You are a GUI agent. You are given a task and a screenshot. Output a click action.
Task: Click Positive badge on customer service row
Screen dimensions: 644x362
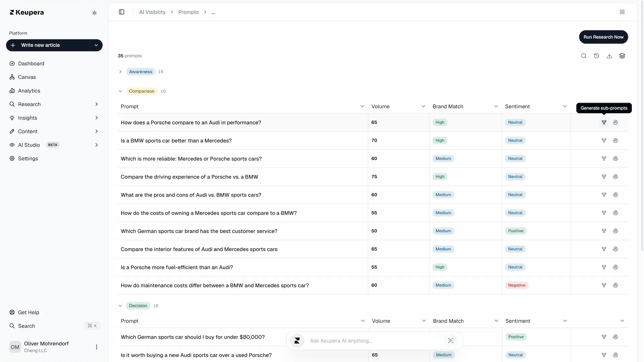[516, 231]
